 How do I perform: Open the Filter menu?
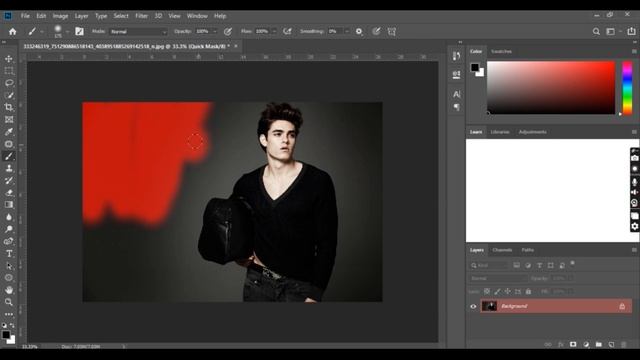pyautogui.click(x=142, y=16)
